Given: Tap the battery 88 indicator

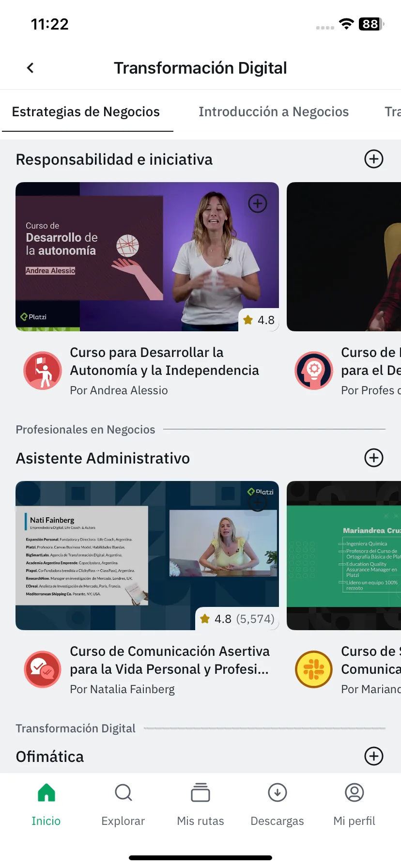Looking at the screenshot, I should pyautogui.click(x=371, y=24).
